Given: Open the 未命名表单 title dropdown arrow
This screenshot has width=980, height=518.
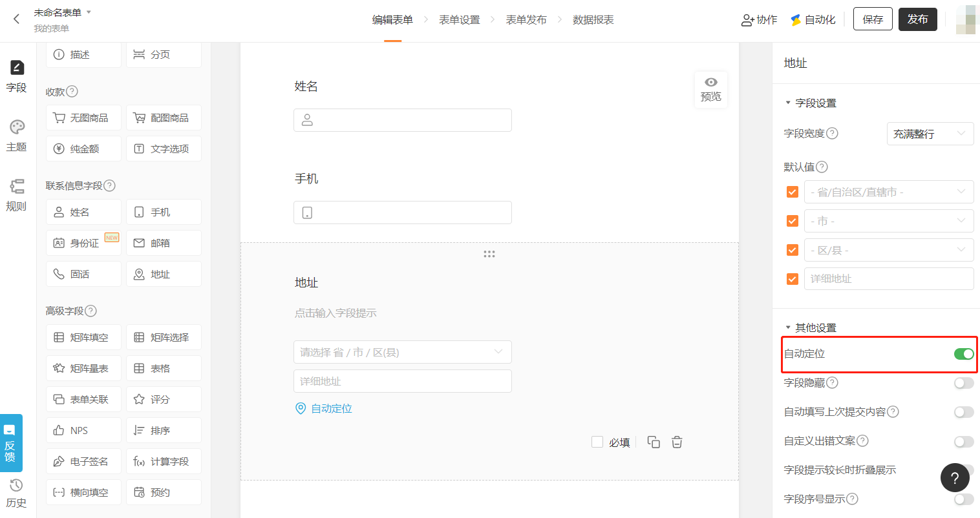Looking at the screenshot, I should (x=89, y=12).
